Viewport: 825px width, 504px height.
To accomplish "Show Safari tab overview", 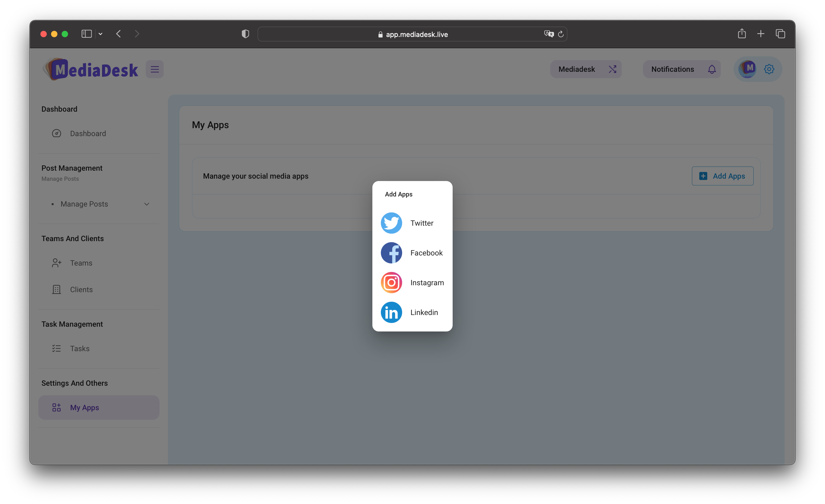I will tap(780, 34).
